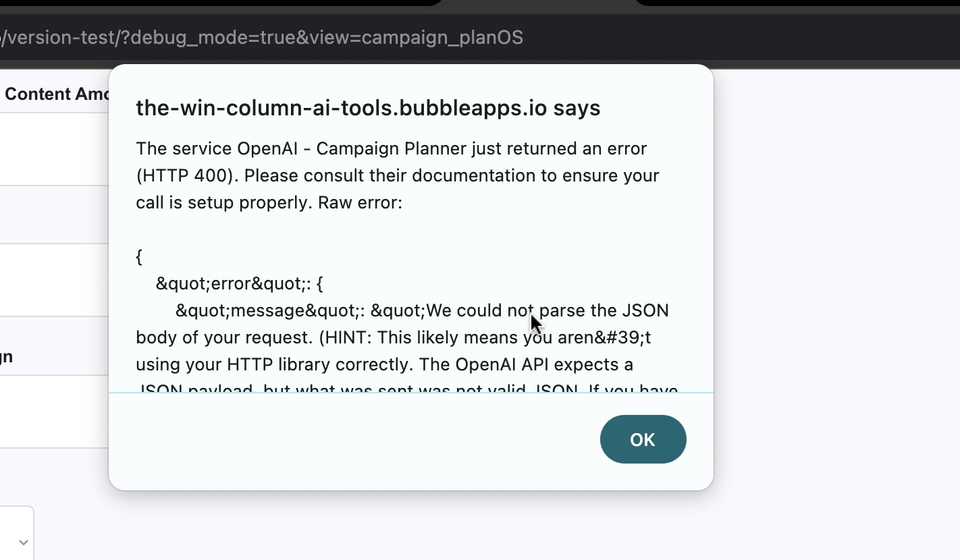Click the dialog title the-win-column-ai-tools.bubbleapps.io says

click(x=368, y=108)
